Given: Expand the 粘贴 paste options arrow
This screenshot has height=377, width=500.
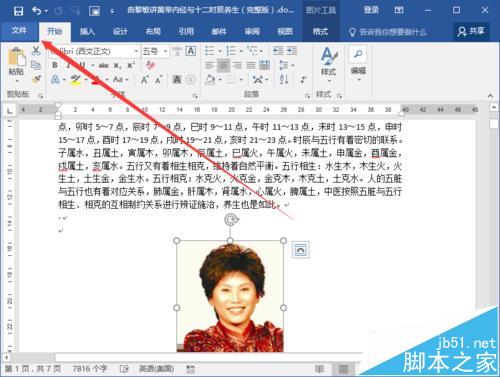Looking at the screenshot, I should [16, 81].
